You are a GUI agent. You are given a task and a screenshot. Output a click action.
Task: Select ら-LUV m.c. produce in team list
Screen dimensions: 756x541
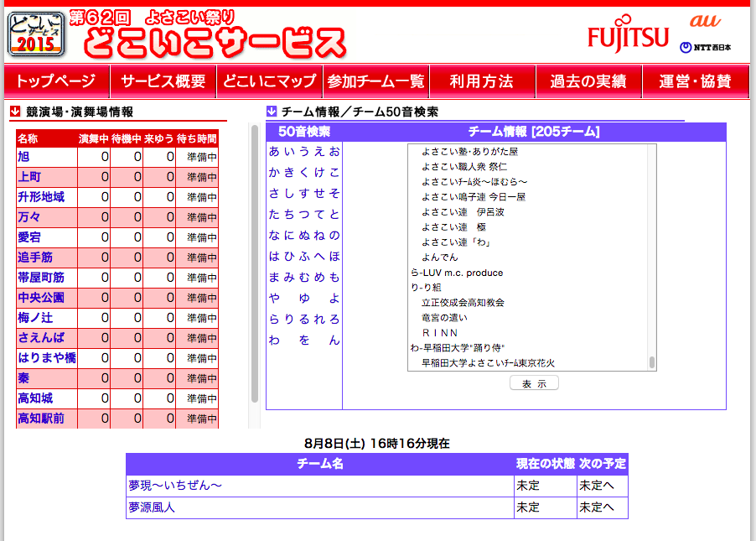pos(457,273)
